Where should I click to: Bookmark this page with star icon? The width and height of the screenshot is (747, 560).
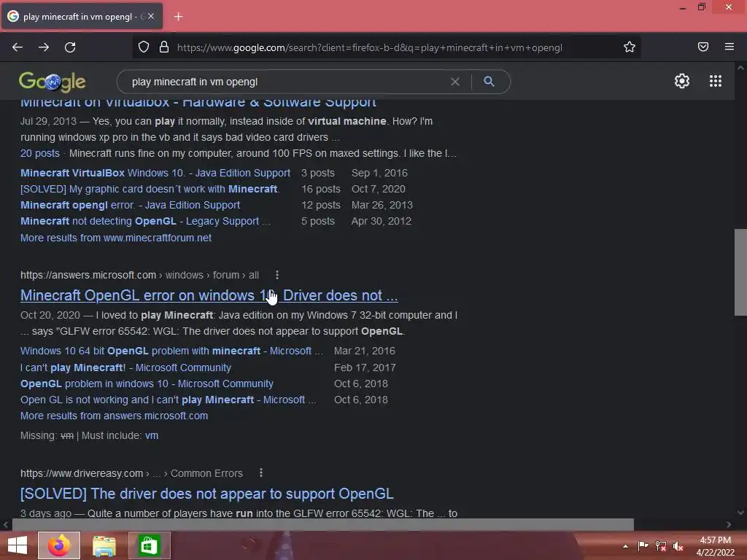pos(630,47)
